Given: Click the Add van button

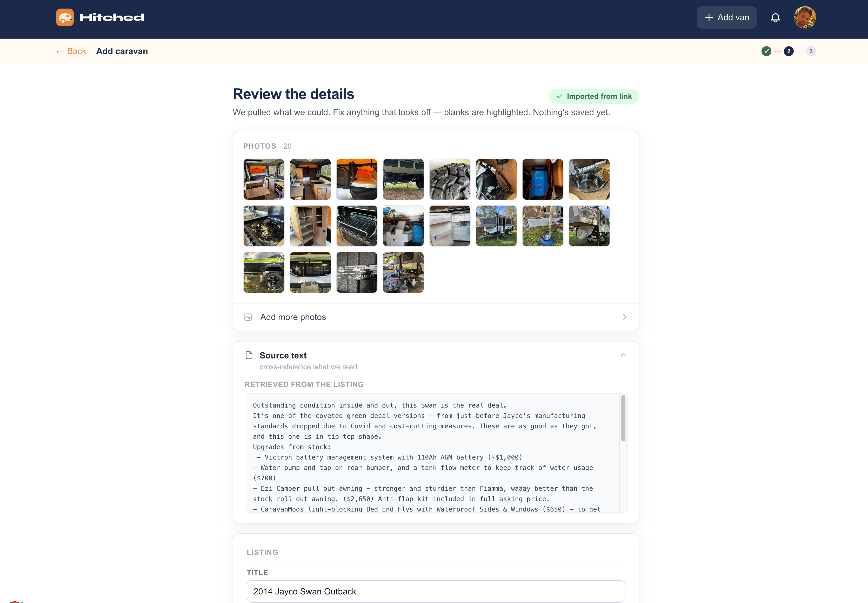Looking at the screenshot, I should point(726,17).
